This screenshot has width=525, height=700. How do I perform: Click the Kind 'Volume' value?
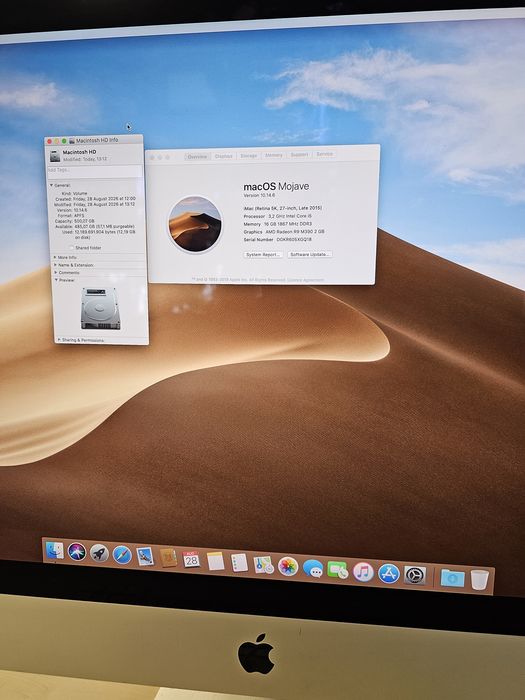[80, 193]
